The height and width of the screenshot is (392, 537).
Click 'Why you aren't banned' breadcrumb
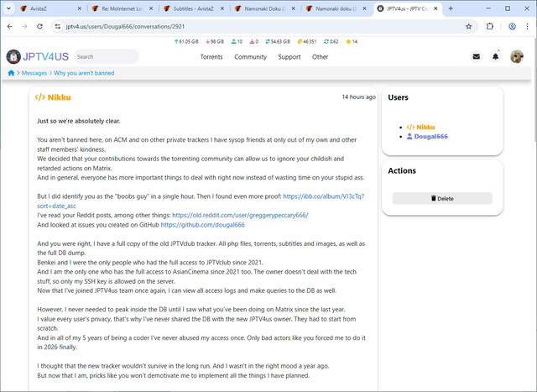(84, 73)
